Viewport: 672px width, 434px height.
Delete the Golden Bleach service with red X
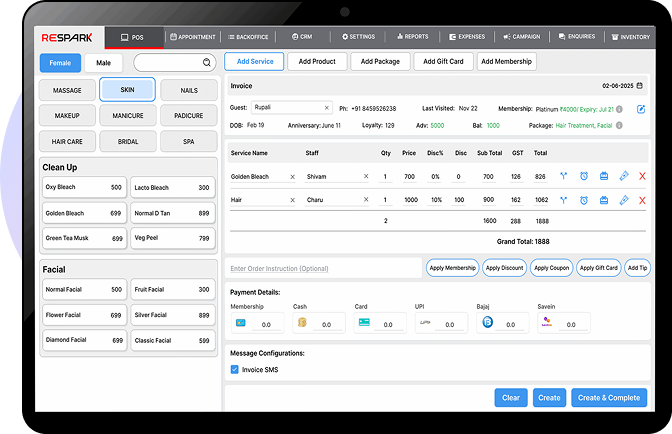(642, 176)
